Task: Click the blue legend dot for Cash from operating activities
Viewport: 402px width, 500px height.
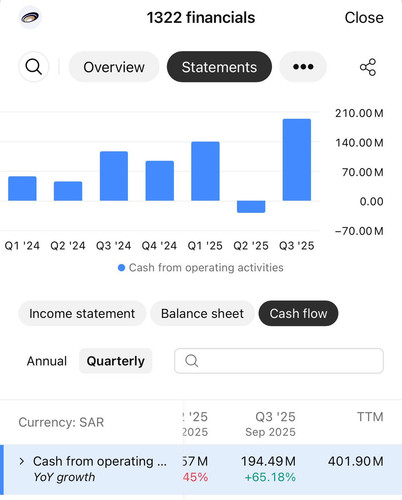Action: (121, 268)
